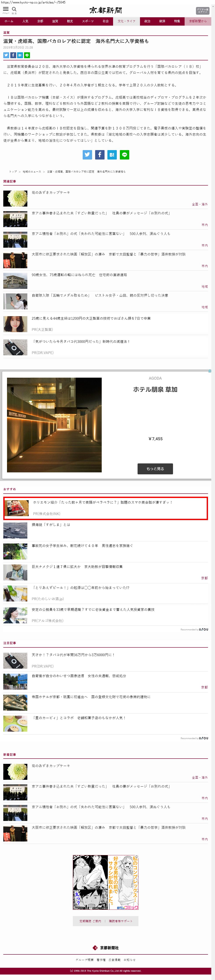Image resolution: width=215 pixels, height=980 pixels.
Task: Open the 文化・ライフ tab
Action: [x=126, y=21]
